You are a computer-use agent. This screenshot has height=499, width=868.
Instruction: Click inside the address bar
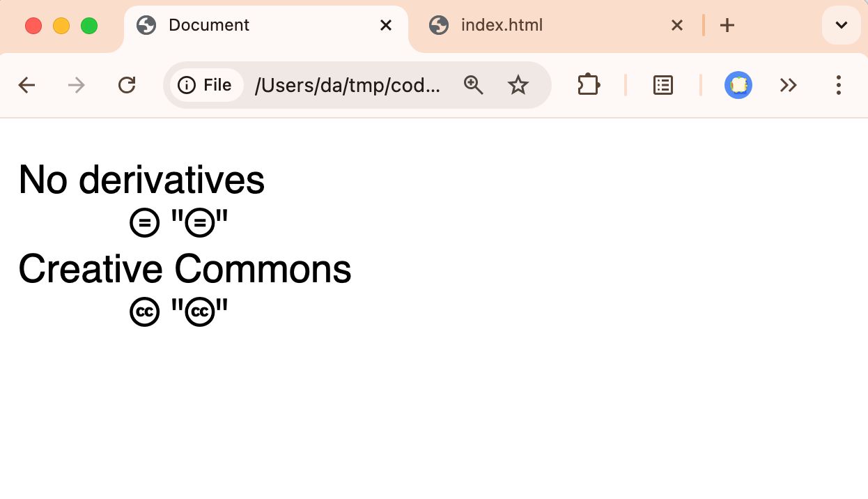pos(348,85)
